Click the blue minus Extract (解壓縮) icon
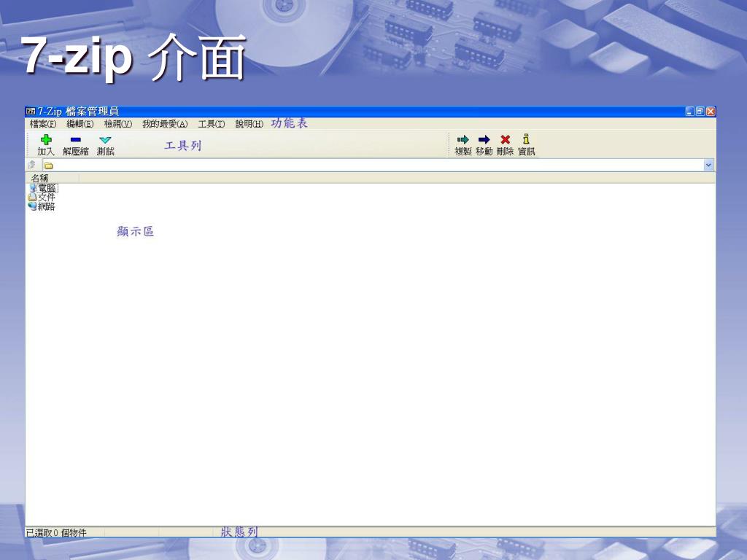Viewport: 747px width, 560px height. point(76,139)
